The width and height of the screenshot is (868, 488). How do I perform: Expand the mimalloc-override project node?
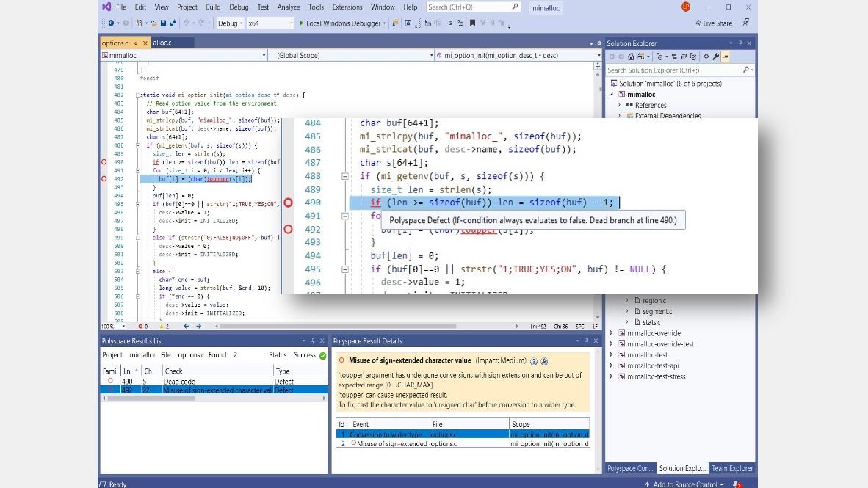pyautogui.click(x=612, y=333)
